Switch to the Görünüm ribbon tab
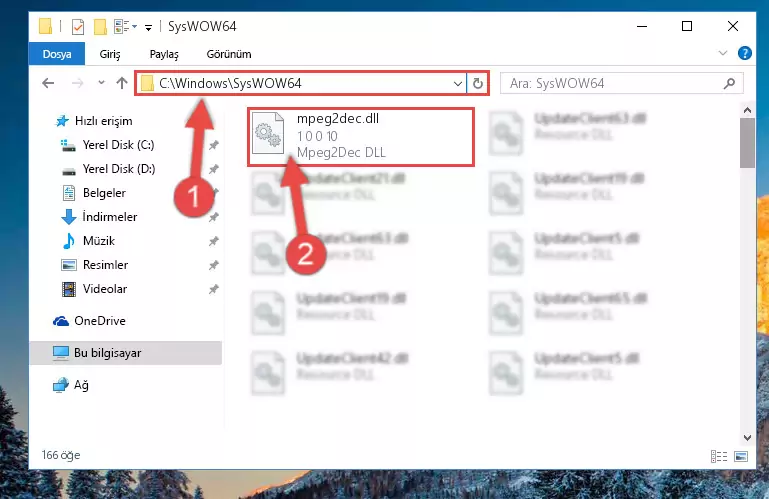 229,54
